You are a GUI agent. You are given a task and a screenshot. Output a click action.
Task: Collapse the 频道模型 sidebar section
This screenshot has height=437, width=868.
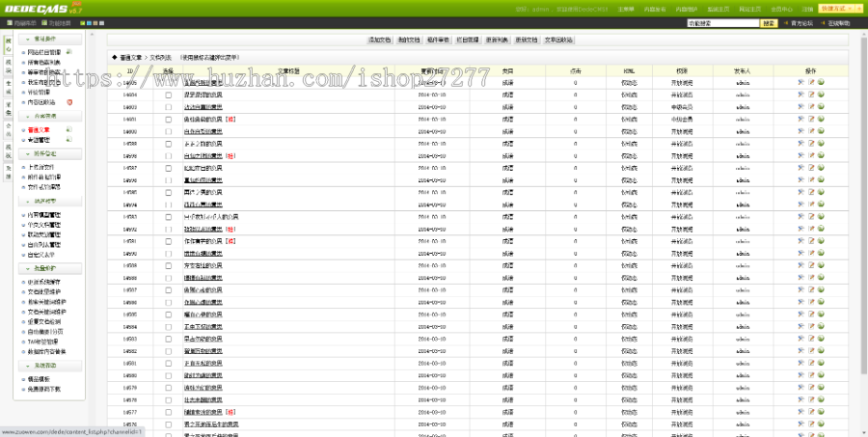pyautogui.click(x=50, y=202)
